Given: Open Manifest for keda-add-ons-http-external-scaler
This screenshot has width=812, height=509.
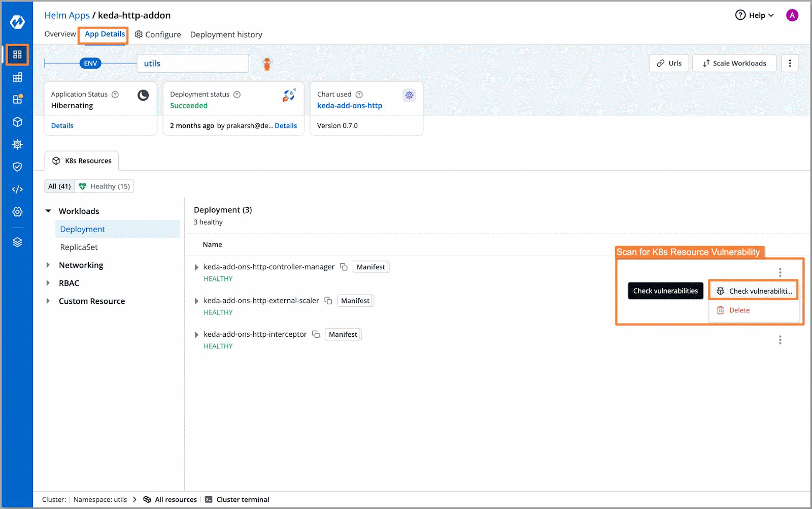Looking at the screenshot, I should pyautogui.click(x=355, y=301).
